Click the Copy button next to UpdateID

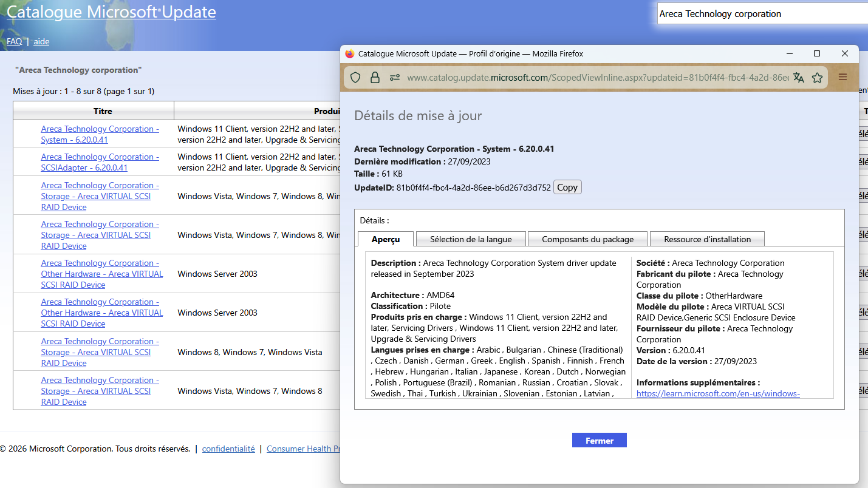(567, 188)
